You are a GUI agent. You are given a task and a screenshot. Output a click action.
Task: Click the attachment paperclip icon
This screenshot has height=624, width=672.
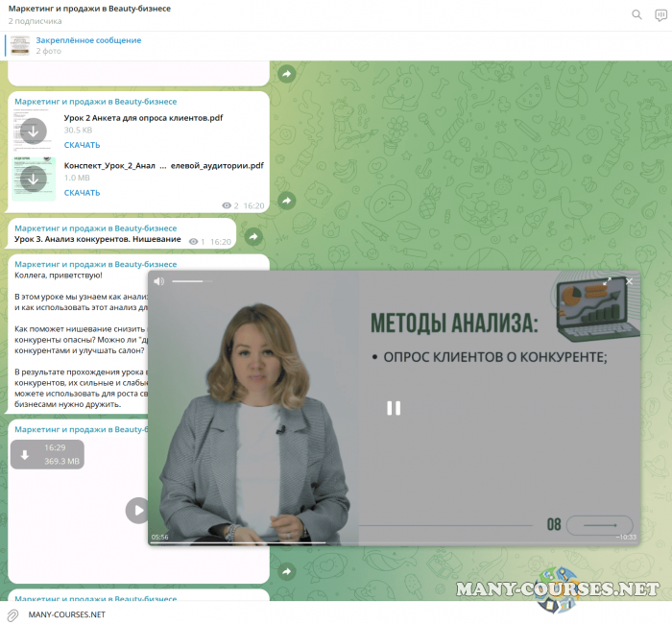[12, 614]
